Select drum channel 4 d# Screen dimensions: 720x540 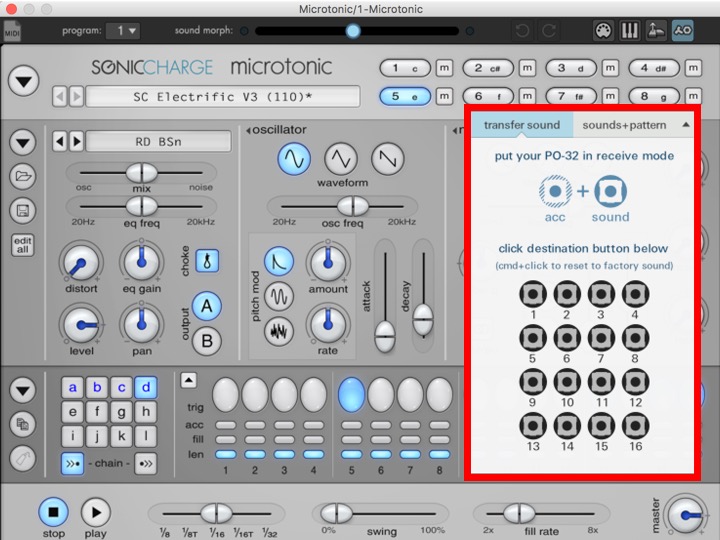click(x=653, y=68)
